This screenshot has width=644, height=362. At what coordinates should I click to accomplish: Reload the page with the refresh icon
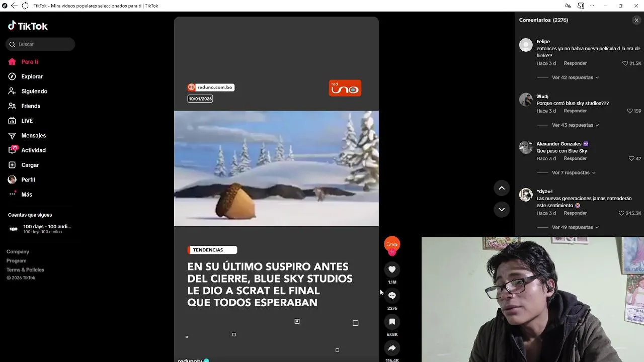[x=25, y=6]
